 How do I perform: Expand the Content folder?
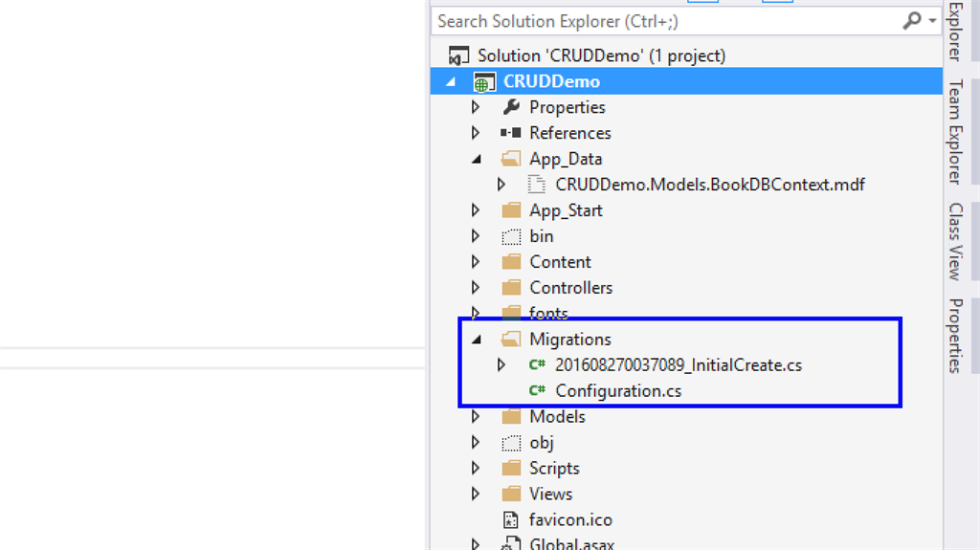(476, 262)
